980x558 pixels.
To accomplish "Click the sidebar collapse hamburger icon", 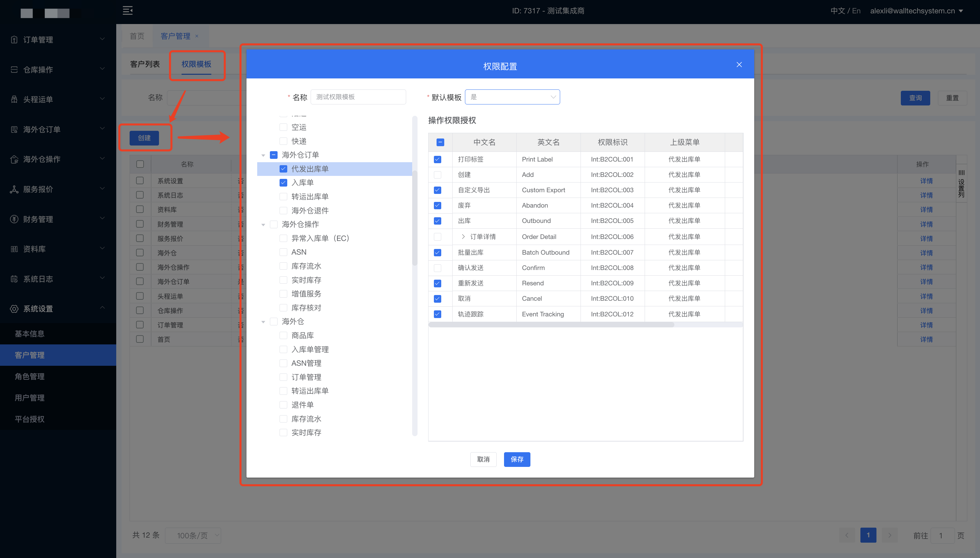I will (x=127, y=10).
